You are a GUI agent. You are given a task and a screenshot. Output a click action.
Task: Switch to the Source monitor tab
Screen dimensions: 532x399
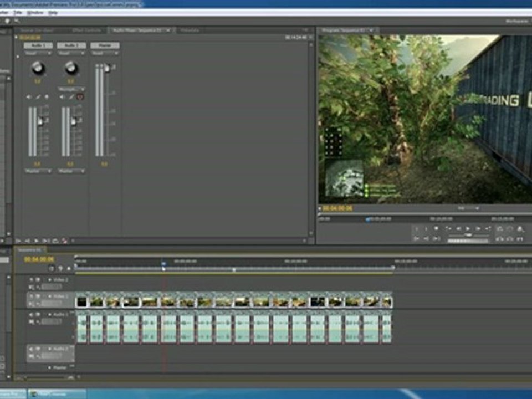pyautogui.click(x=37, y=30)
